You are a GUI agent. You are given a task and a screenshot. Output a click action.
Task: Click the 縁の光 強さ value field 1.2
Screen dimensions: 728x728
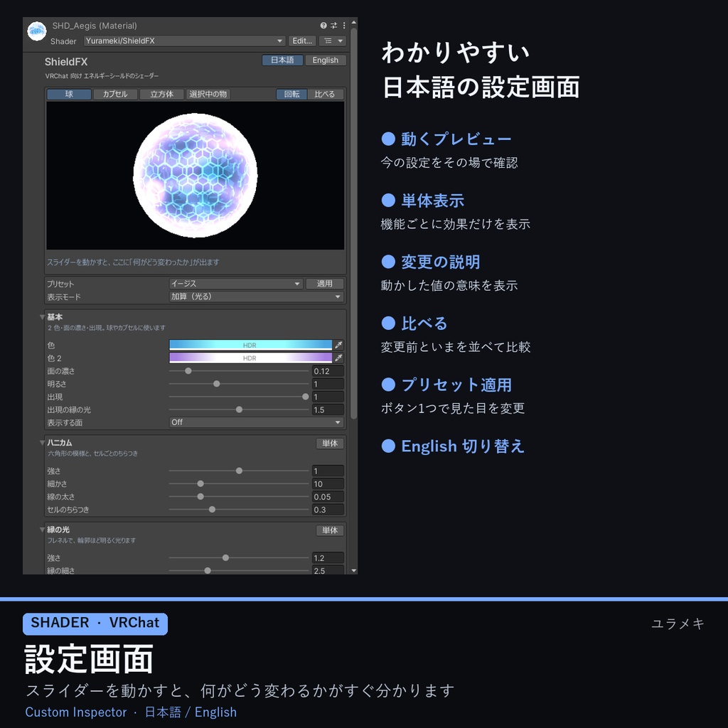coord(328,558)
